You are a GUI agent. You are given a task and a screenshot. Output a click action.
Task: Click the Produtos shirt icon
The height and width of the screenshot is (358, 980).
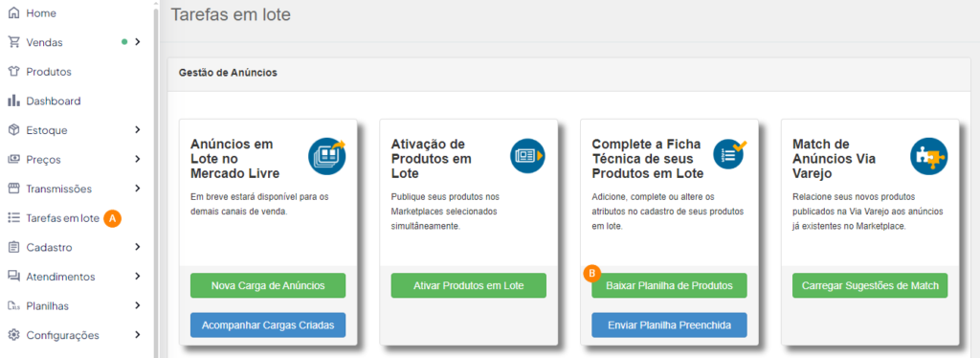click(13, 72)
